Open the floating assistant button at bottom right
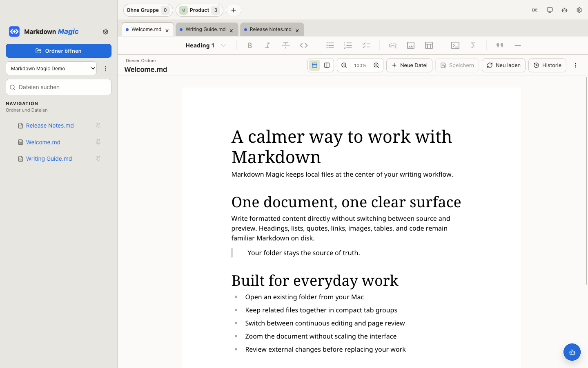Viewport: 588px width, 368px height. 572,352
